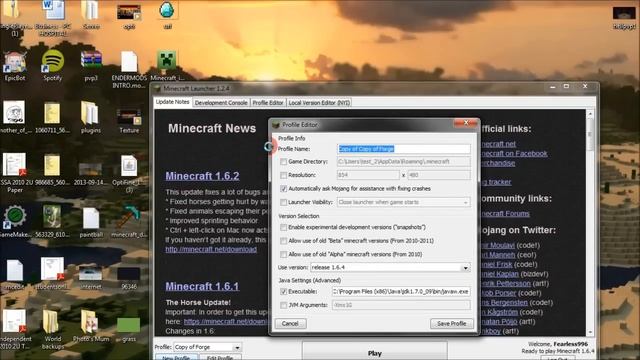Open the Use version release 1.6.4 dropdown
640x360 pixels.
[x=390, y=268]
